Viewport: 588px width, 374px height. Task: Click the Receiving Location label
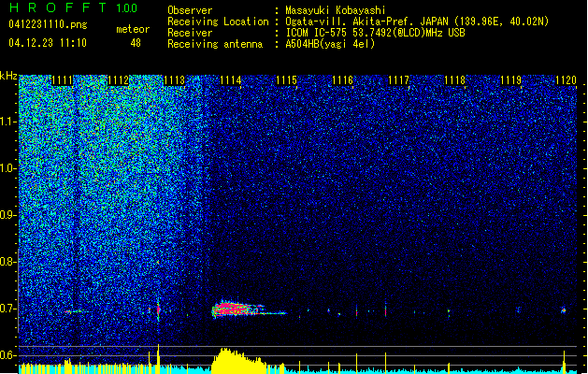point(218,22)
